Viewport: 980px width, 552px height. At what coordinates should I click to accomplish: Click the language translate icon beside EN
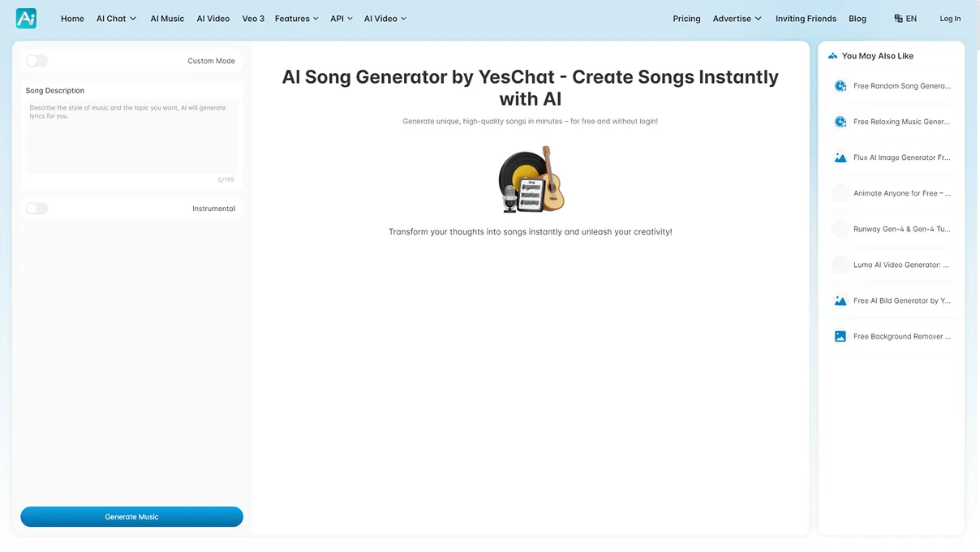[x=898, y=19]
